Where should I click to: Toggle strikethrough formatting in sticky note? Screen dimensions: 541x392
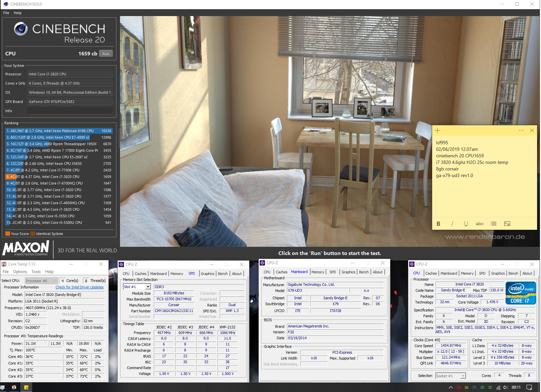[x=480, y=224]
